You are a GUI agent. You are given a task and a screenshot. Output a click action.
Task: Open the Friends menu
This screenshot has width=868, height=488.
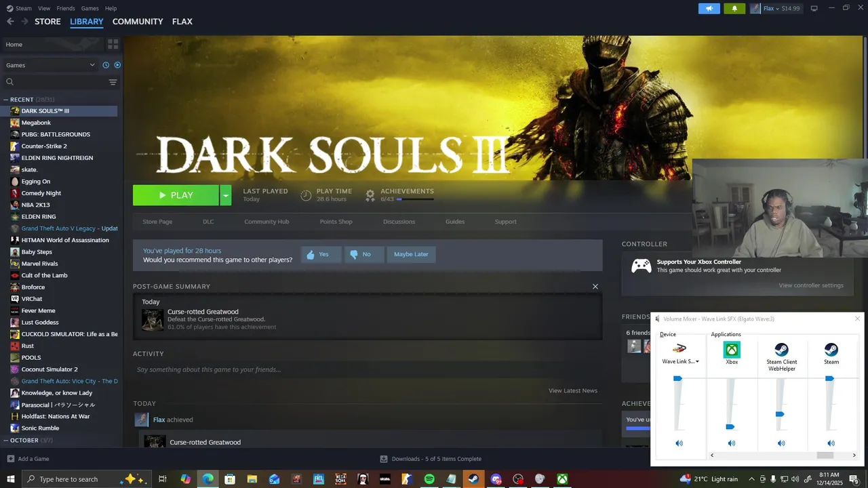point(66,8)
